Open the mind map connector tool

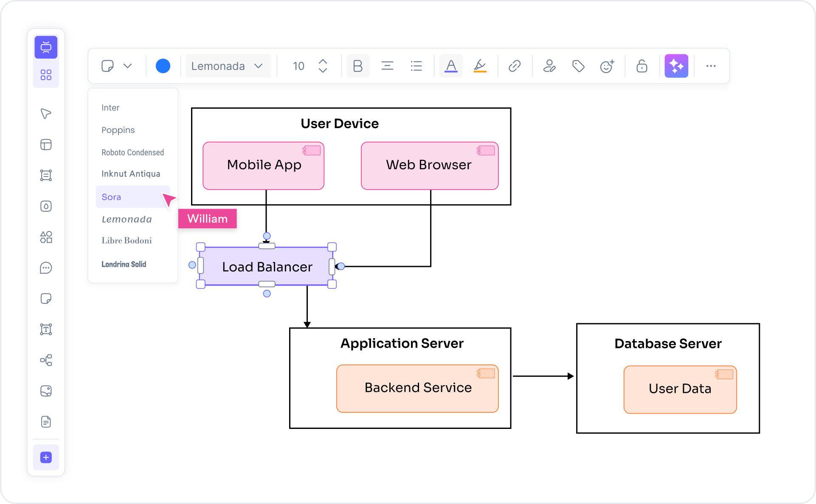[x=46, y=360]
